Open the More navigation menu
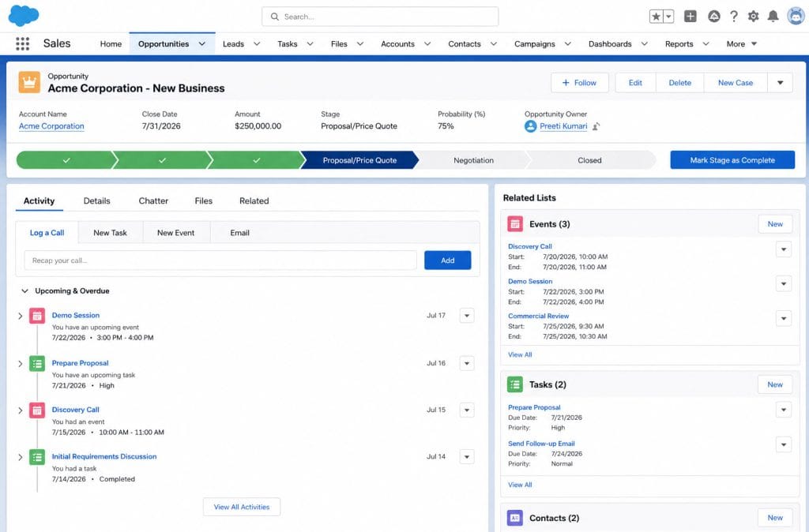This screenshot has height=532, width=809. click(x=741, y=44)
